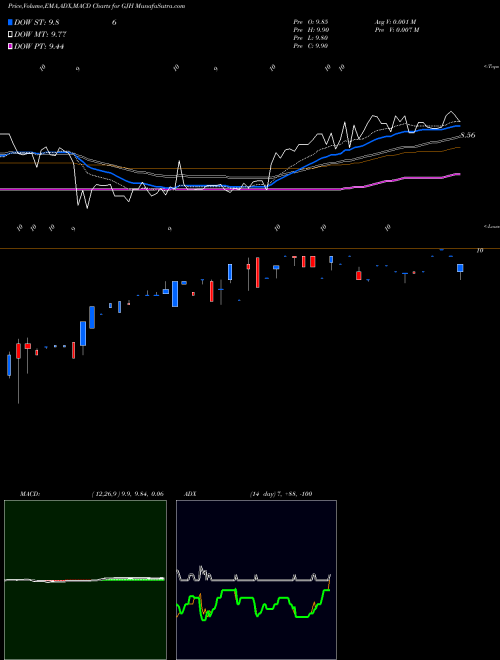Click the 'ADX' panel heading
This screenshot has height=660, width=500.
[x=190, y=494]
